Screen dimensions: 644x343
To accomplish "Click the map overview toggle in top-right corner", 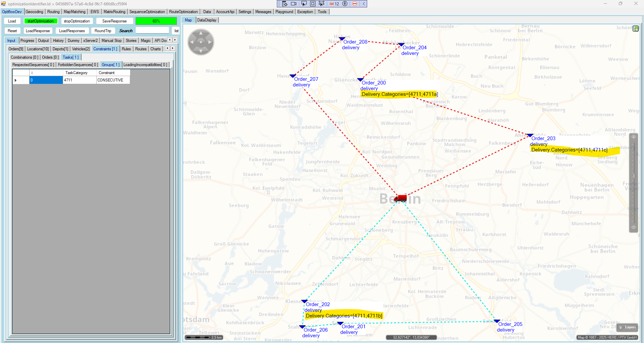I will tap(635, 28).
